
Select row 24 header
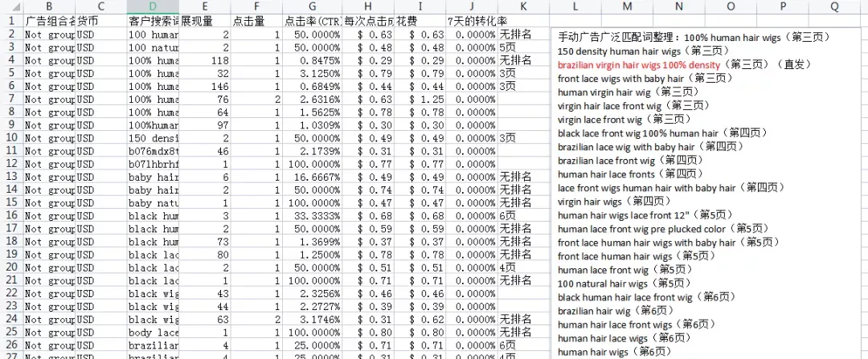(x=11, y=319)
